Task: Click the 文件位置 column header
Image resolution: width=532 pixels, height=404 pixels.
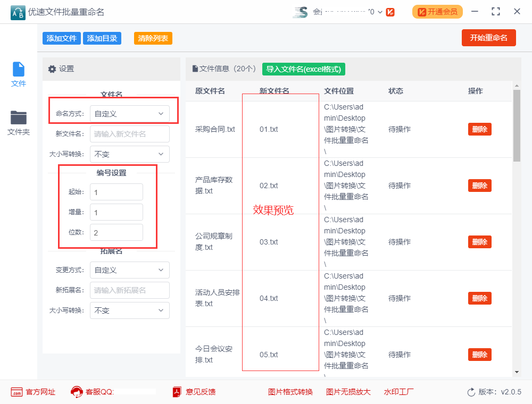Action: click(x=339, y=91)
